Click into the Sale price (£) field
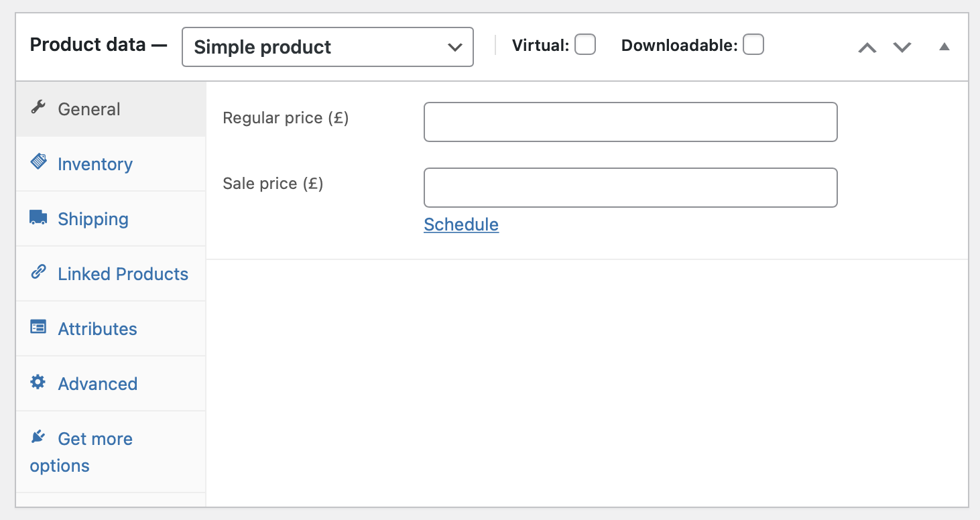This screenshot has height=520, width=980. tap(630, 188)
